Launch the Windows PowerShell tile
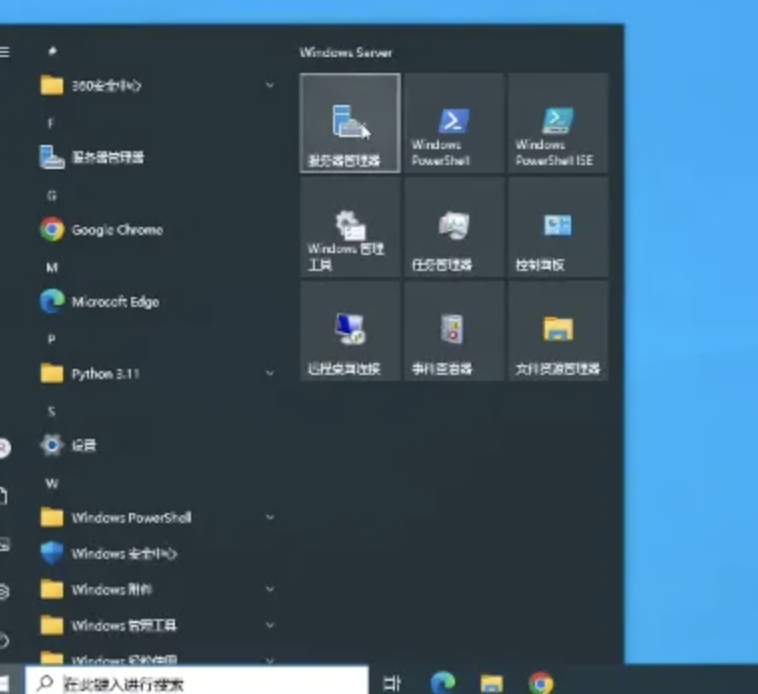Viewport: 758px width, 694px height. coord(454,123)
